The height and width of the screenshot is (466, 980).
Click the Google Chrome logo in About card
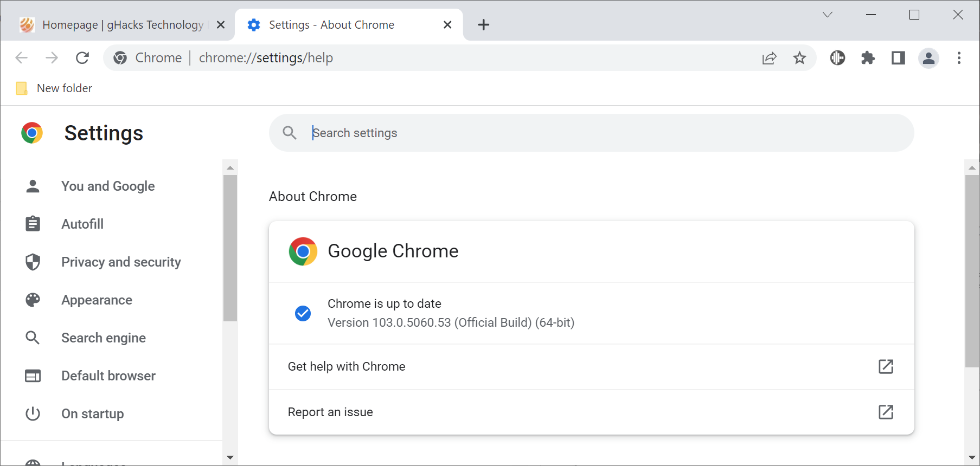(x=303, y=251)
